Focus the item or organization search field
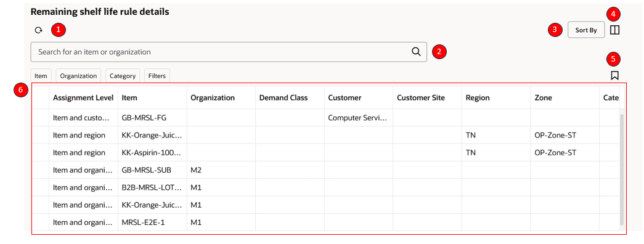The width and height of the screenshot is (644, 244). [x=229, y=52]
